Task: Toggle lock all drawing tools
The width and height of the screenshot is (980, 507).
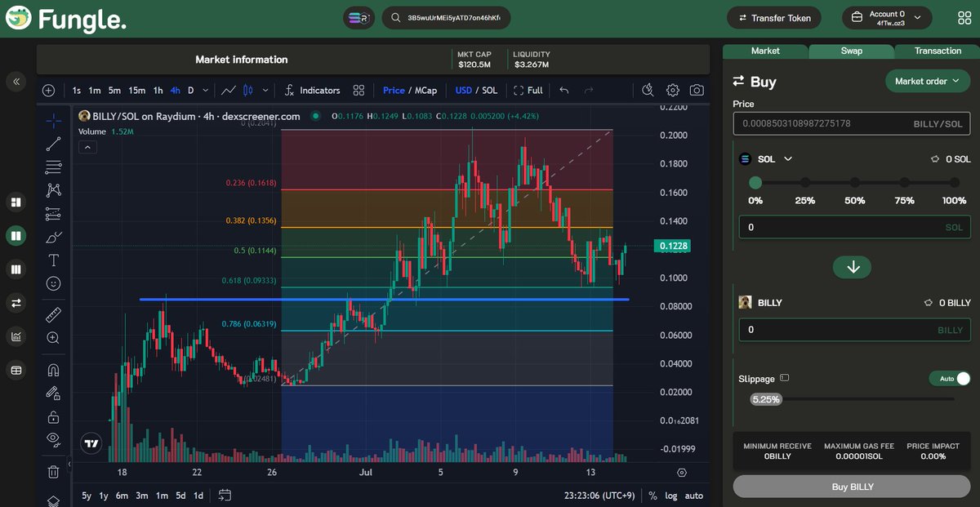Action: [x=53, y=416]
